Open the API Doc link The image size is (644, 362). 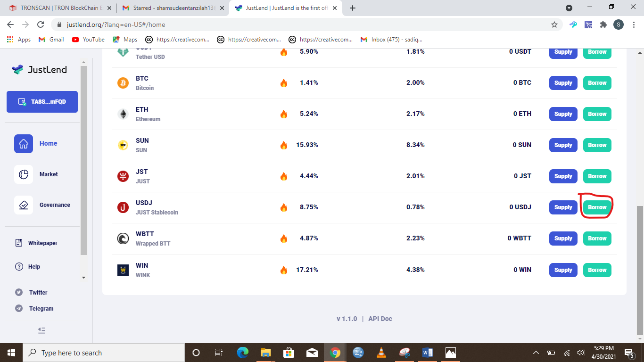pos(380,319)
